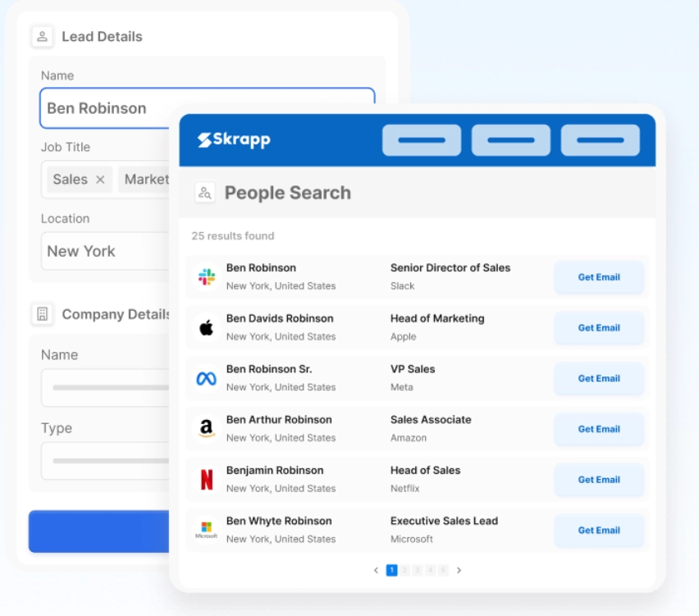Click the "25 results found" text
The width and height of the screenshot is (699, 616).
(233, 235)
